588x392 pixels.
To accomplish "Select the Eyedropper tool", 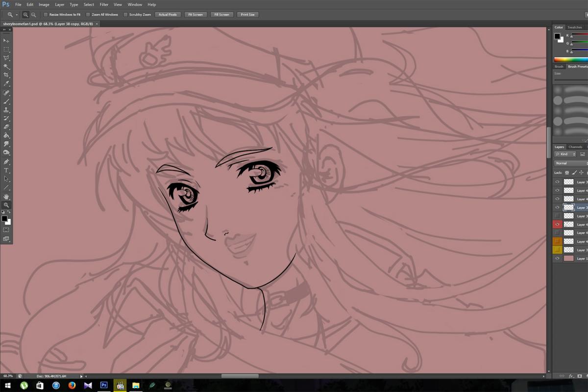I will (x=6, y=83).
